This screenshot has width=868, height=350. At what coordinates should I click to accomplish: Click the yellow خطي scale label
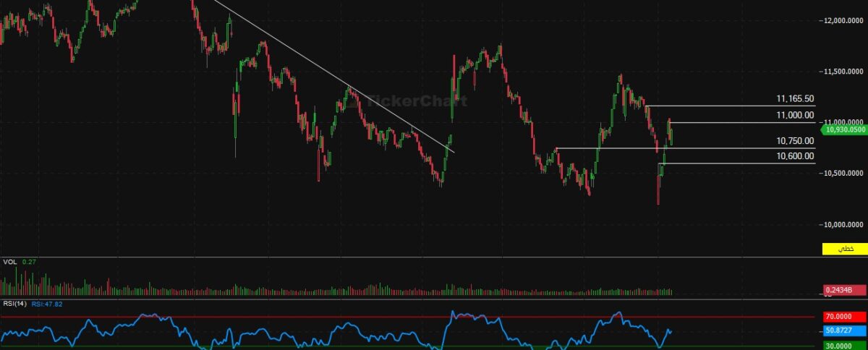pyautogui.click(x=844, y=249)
